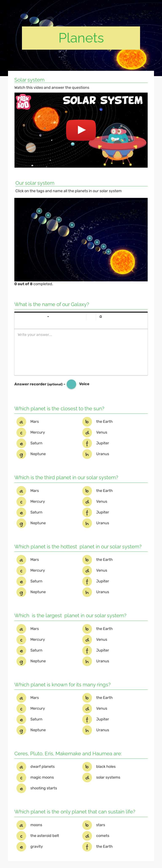
Task: Select Mercury as the planet closest to the sun
Action: 21,432
